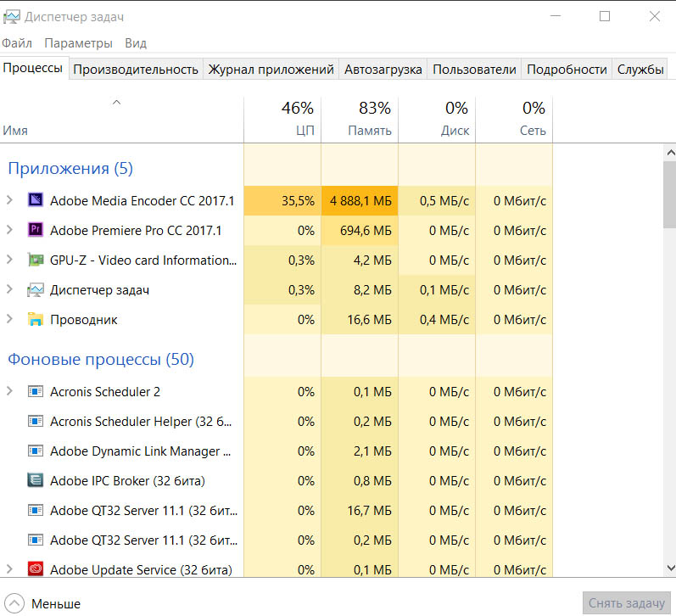Sort by the Диск column header
The width and height of the screenshot is (676, 616).
click(x=437, y=120)
